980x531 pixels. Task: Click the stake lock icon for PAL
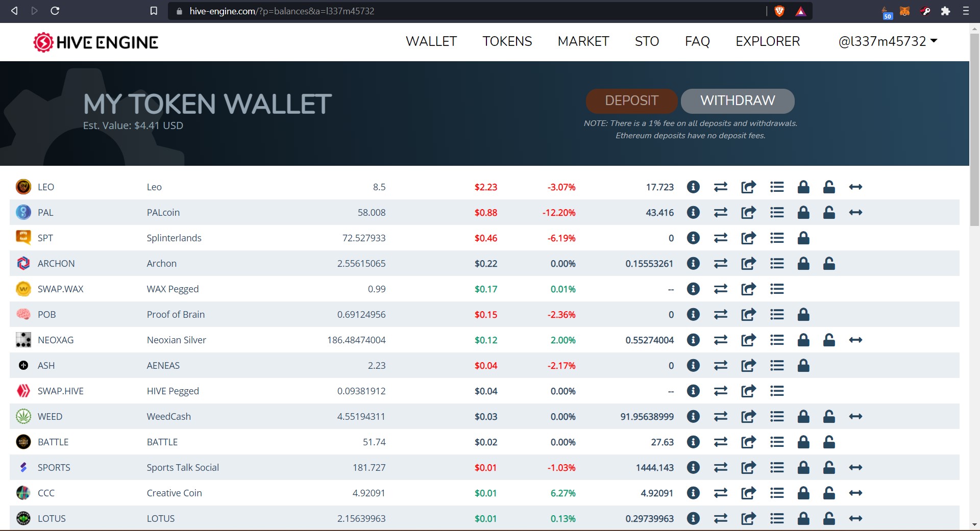coord(803,213)
